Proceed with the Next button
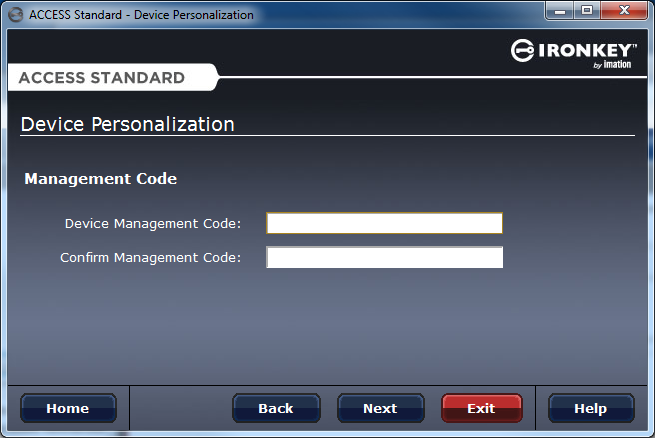Screen dimensions: 655x438 pyautogui.click(x=380, y=408)
